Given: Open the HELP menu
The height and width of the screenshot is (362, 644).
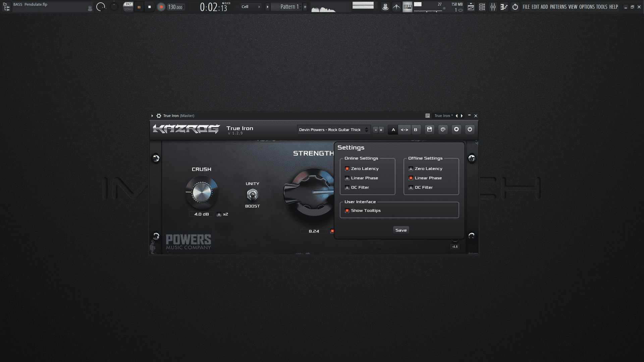Looking at the screenshot, I should coord(613,7).
